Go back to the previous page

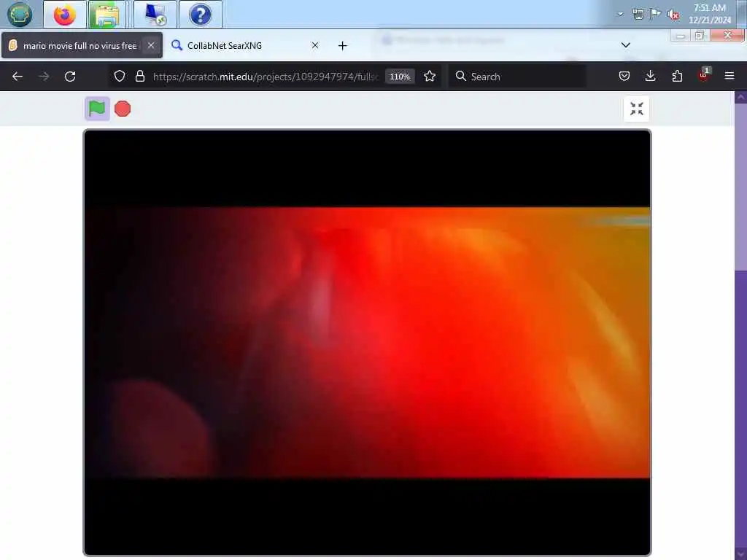18,76
